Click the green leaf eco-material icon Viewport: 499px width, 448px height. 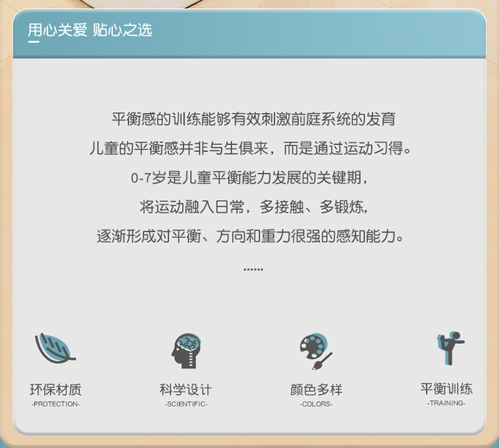coord(54,348)
